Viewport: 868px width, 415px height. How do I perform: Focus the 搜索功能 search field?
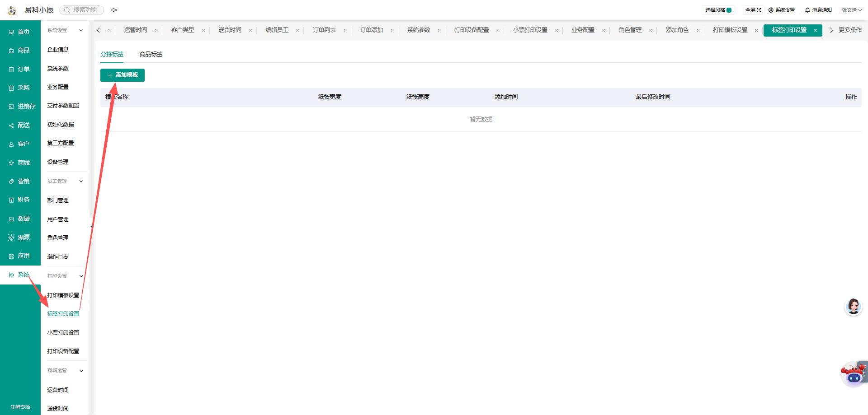(x=82, y=10)
